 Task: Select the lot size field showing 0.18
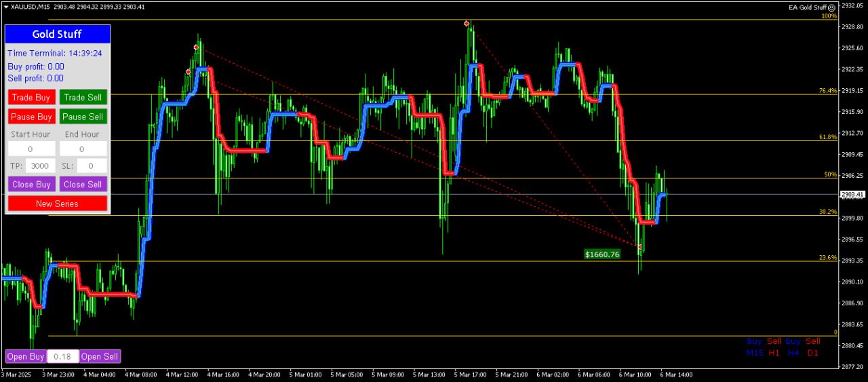point(63,356)
